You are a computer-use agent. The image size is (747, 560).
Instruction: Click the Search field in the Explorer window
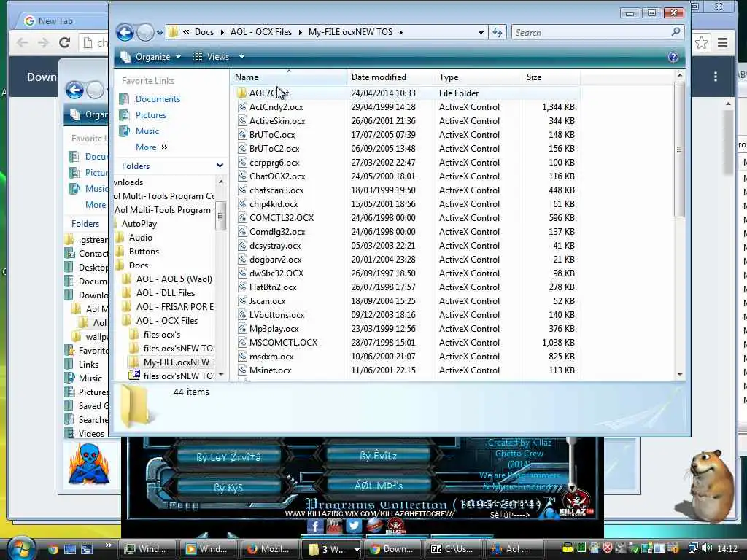pyautogui.click(x=598, y=32)
